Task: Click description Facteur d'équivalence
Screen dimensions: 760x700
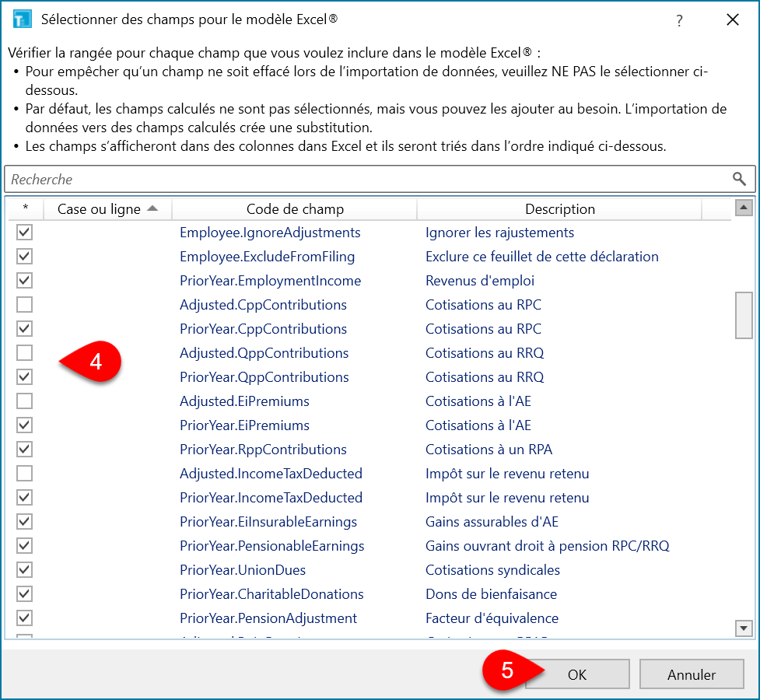Action: pos(492,618)
